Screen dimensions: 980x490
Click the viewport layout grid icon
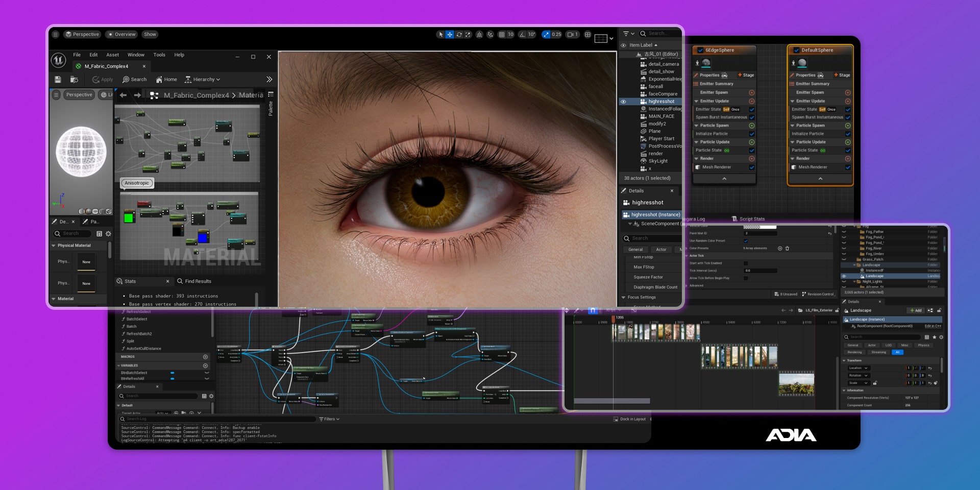click(x=587, y=35)
